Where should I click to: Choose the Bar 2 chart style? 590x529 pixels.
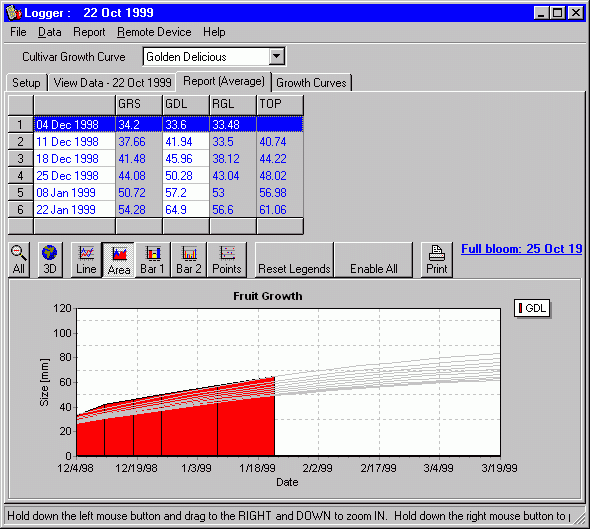[x=189, y=260]
